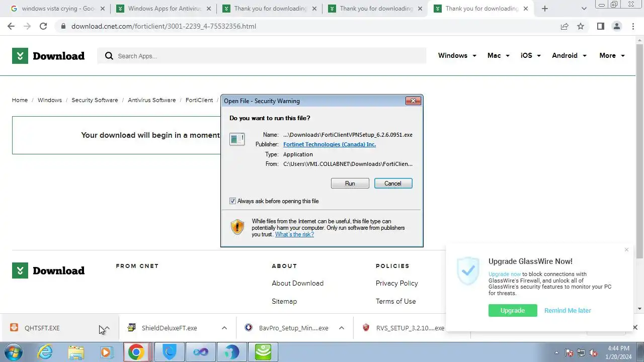Open FortiClient breadcrumb link
644x362 pixels.
pos(199,100)
